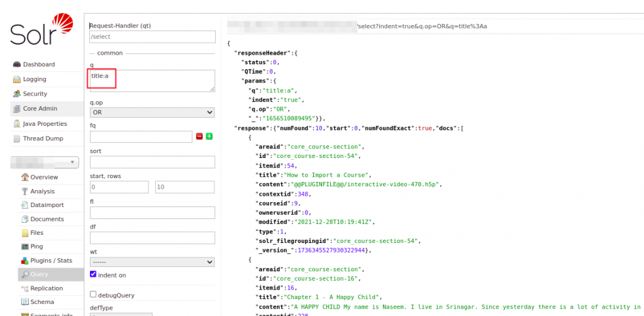Click the numFound value 10
644x316 pixels.
319,128
